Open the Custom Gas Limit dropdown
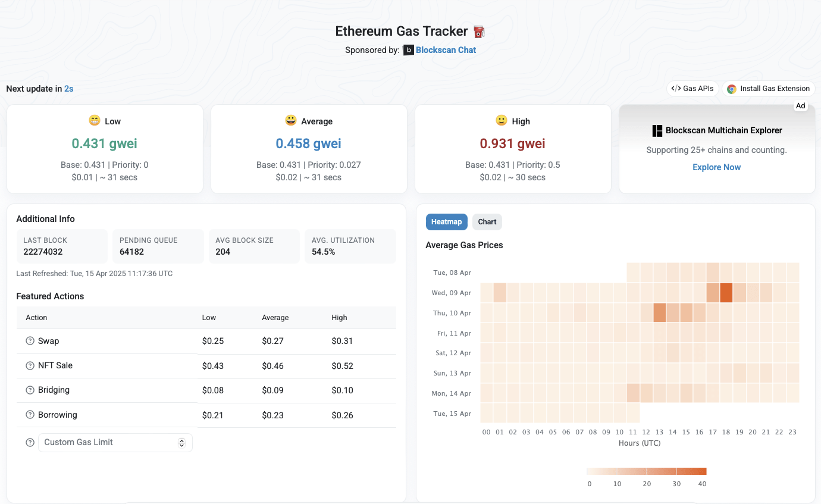 click(x=110, y=443)
